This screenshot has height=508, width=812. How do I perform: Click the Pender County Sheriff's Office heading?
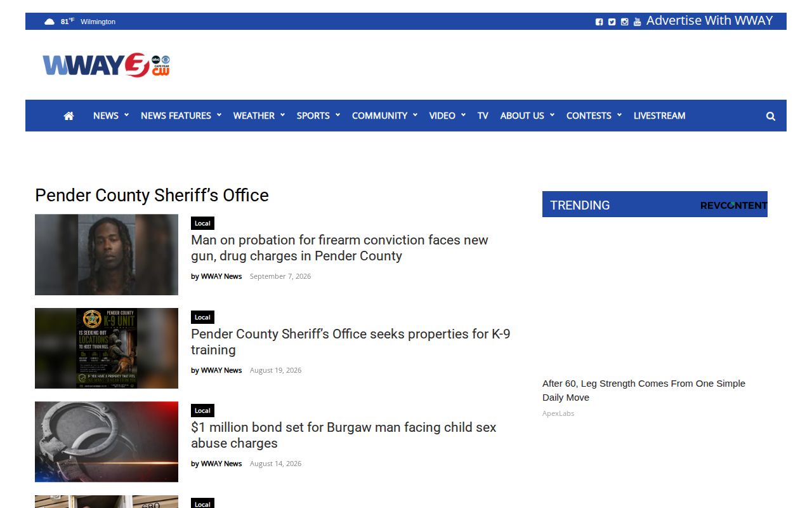(152, 195)
